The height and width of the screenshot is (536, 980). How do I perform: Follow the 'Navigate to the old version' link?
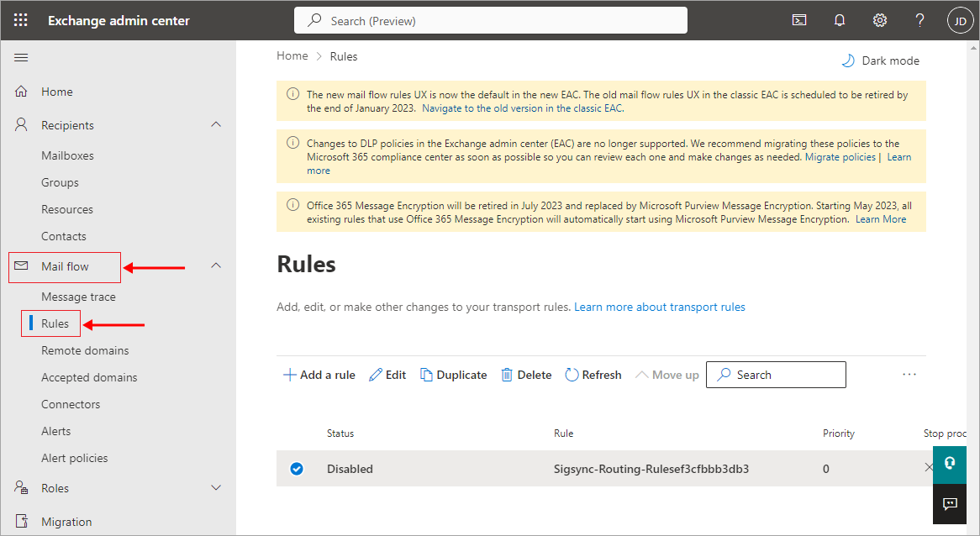[522, 108]
